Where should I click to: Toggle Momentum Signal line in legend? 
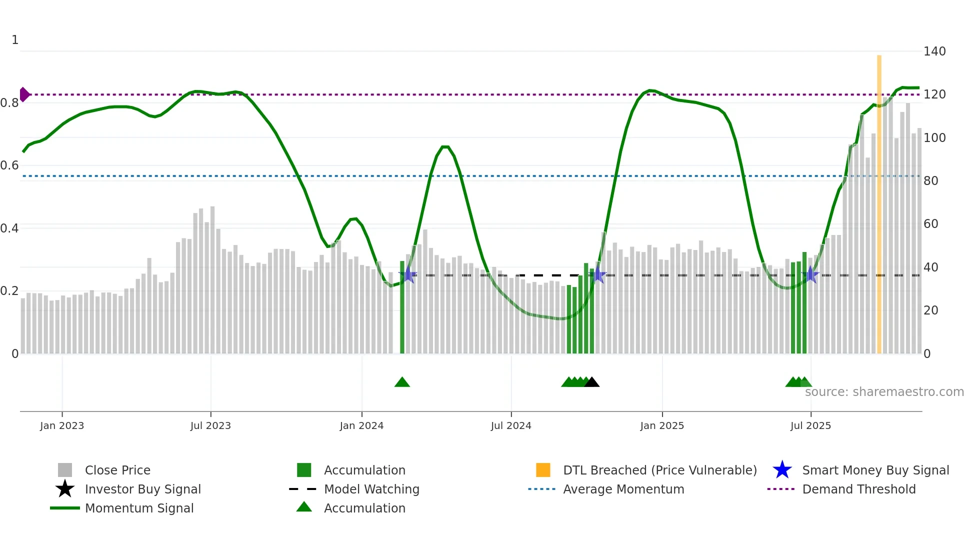(x=139, y=508)
